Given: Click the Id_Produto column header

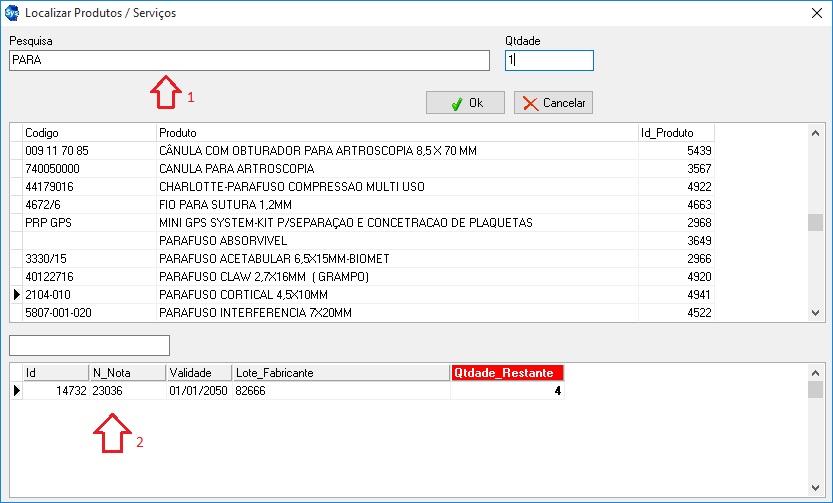Looking at the screenshot, I should point(675,132).
